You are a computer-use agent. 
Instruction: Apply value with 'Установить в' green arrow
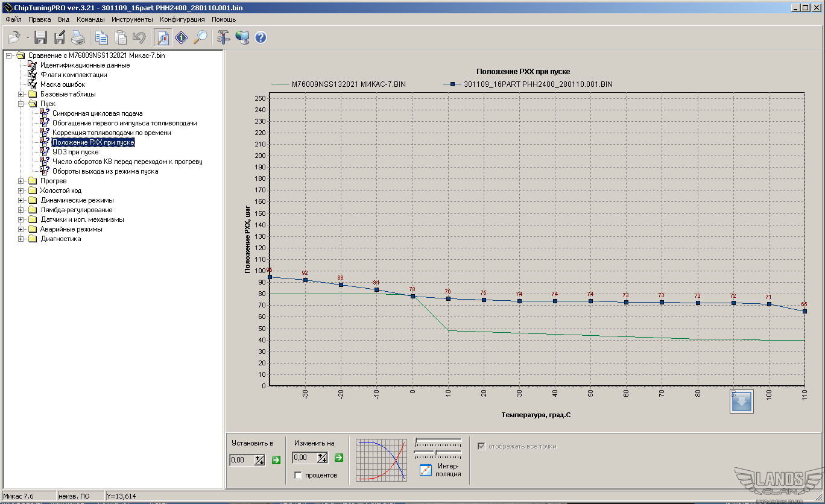276,461
